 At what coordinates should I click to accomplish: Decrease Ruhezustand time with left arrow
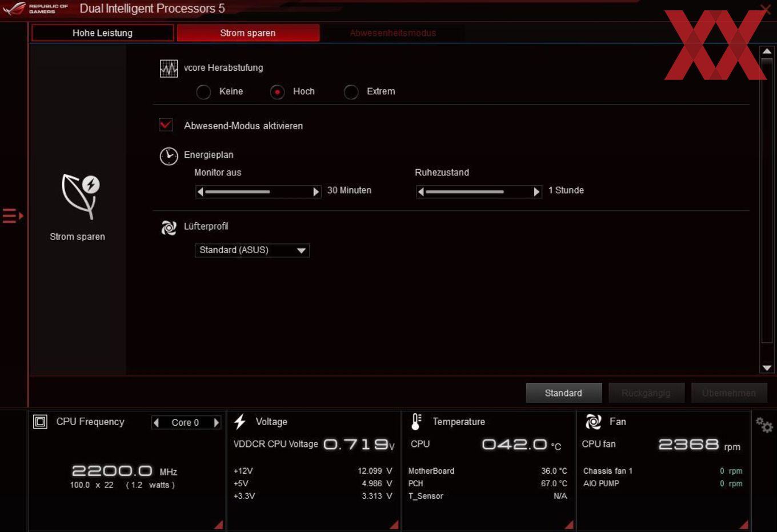[x=420, y=192]
